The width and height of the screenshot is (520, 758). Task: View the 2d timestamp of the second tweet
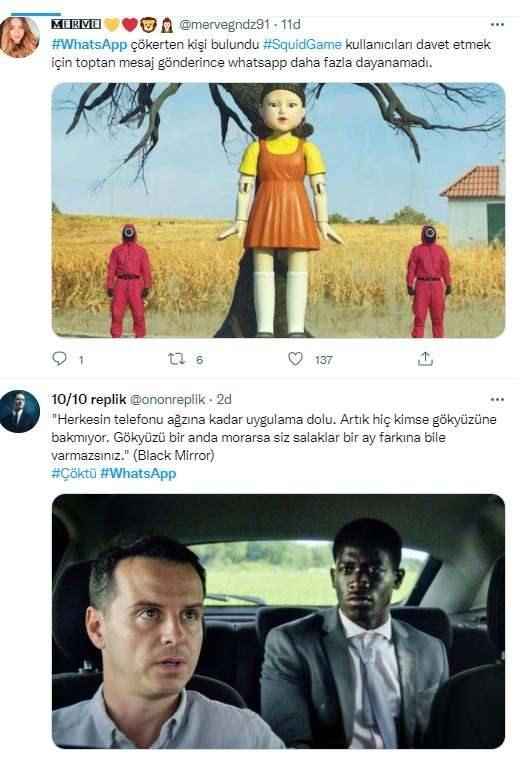point(224,399)
